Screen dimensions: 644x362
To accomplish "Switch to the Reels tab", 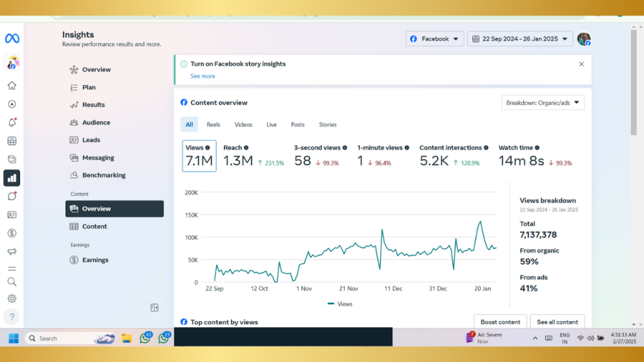I will (213, 124).
